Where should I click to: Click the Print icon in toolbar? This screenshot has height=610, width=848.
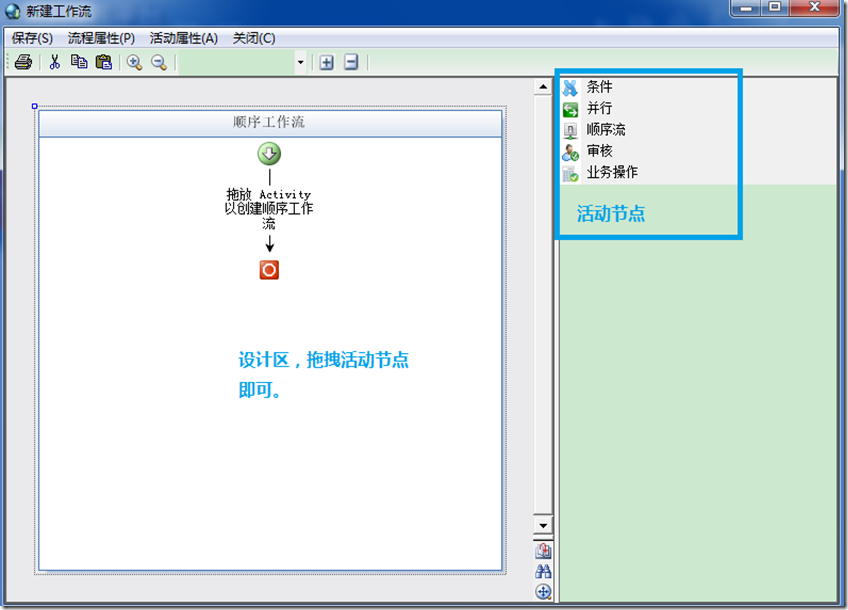(23, 62)
